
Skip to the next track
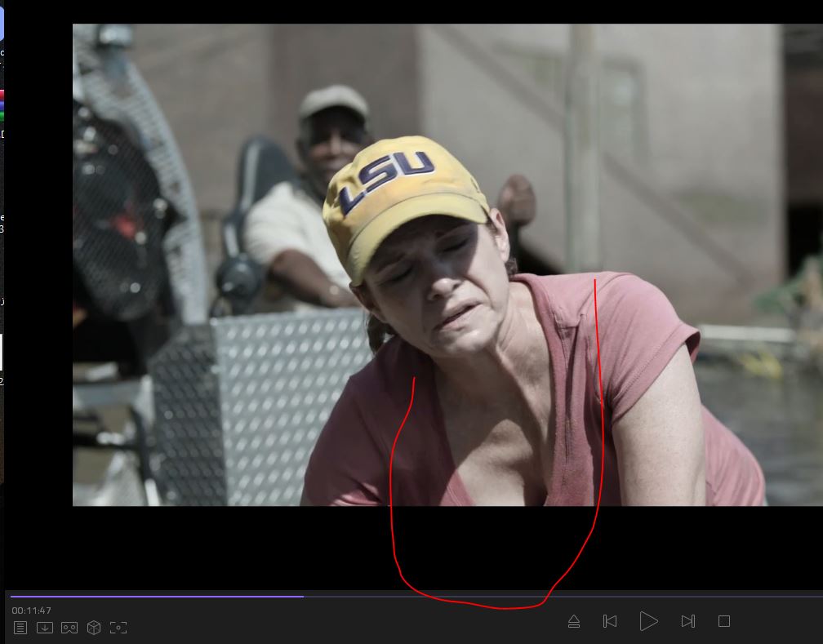[687, 621]
